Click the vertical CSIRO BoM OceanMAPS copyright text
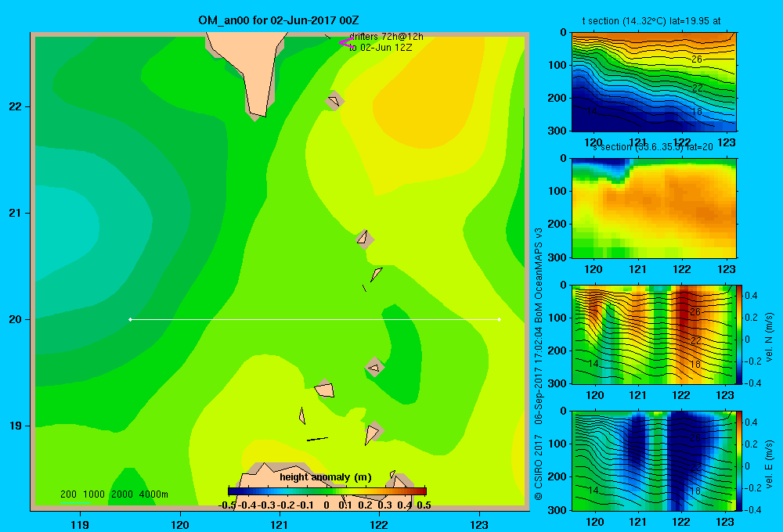The height and width of the screenshot is (532, 783). coord(539,364)
